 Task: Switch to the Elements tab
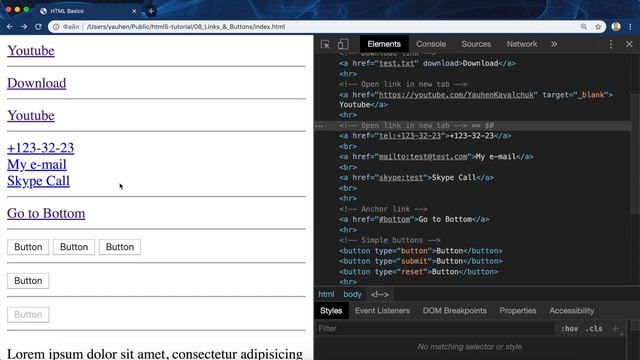384,44
